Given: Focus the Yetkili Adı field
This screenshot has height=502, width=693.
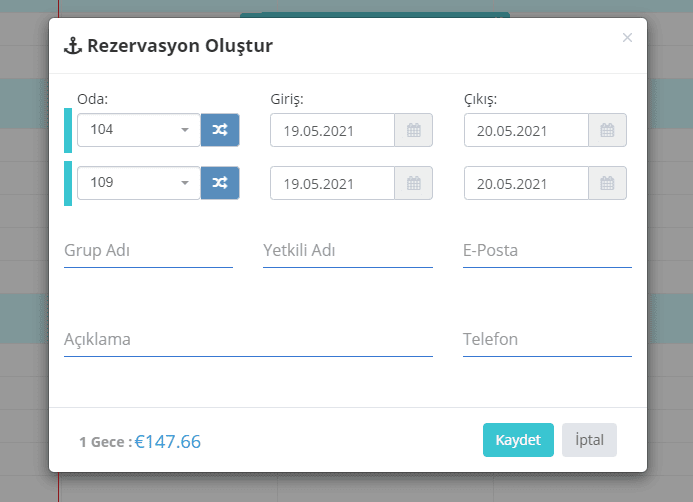Looking at the screenshot, I should (x=348, y=251).
